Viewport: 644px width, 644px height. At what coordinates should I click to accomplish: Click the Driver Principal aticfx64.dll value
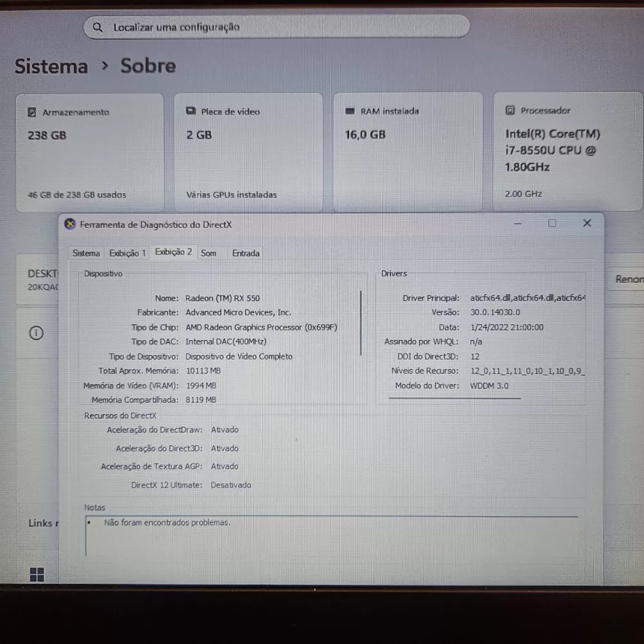(528, 298)
